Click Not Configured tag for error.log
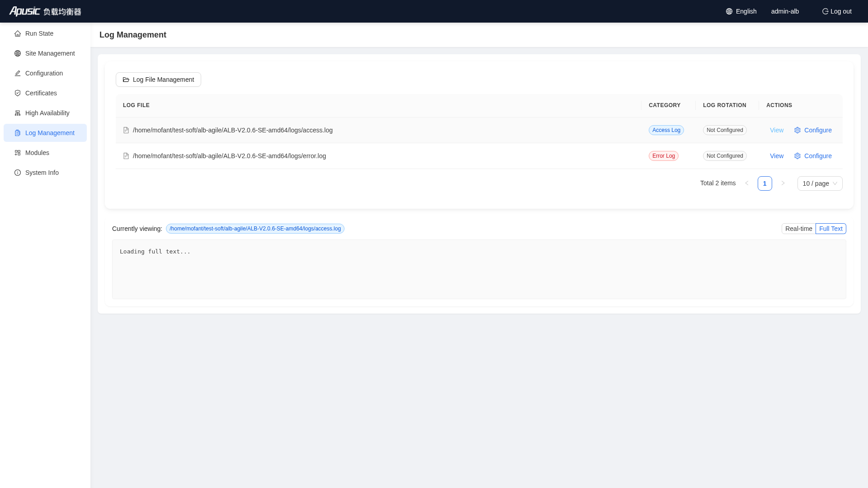The width and height of the screenshot is (868, 488). (x=725, y=156)
